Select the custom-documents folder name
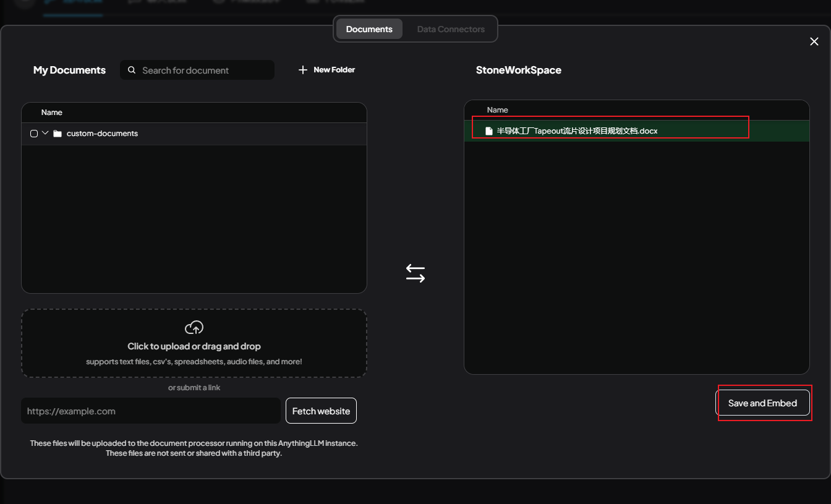 pyautogui.click(x=102, y=134)
